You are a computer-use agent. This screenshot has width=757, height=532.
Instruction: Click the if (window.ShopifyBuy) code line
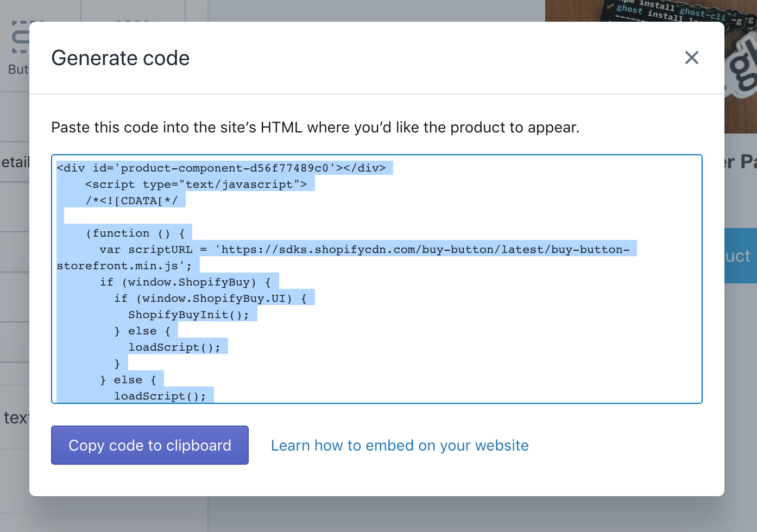[x=185, y=282]
